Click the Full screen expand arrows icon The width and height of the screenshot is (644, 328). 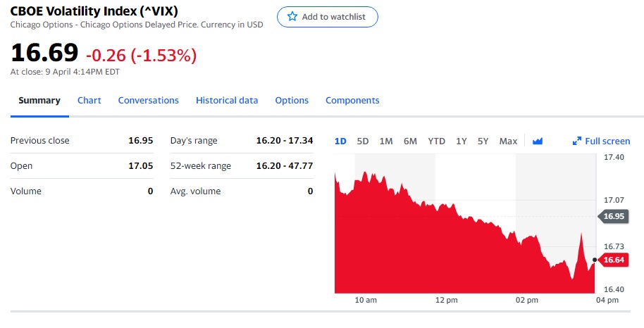pos(576,141)
